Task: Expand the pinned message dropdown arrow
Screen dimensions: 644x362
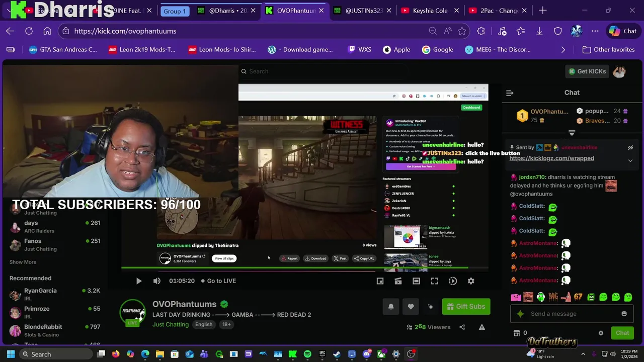Action: coord(630,161)
